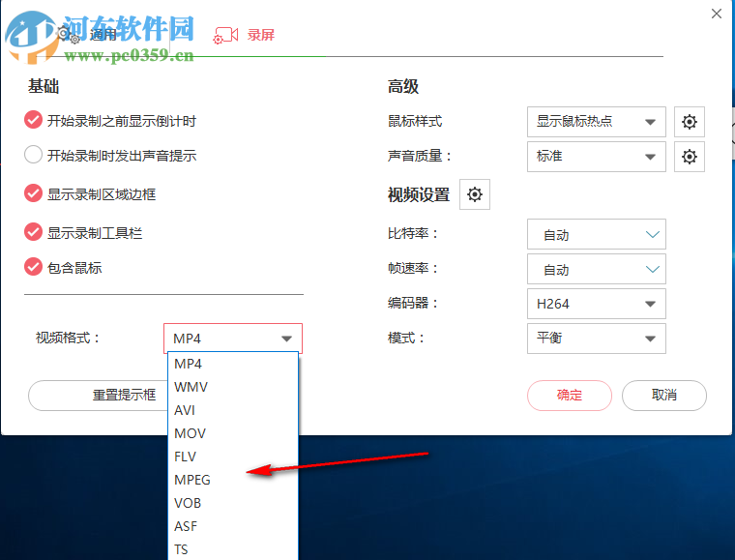
Task: Click the 重置提示框 button
Action: pyautogui.click(x=99, y=396)
